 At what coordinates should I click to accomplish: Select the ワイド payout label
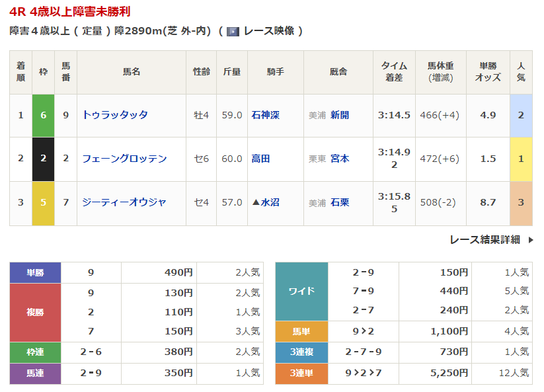[x=301, y=291]
